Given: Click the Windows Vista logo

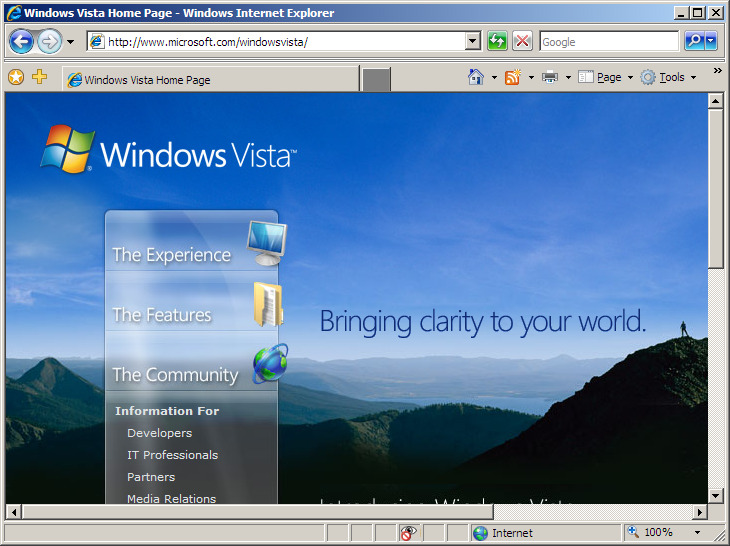Looking at the screenshot, I should (169, 150).
